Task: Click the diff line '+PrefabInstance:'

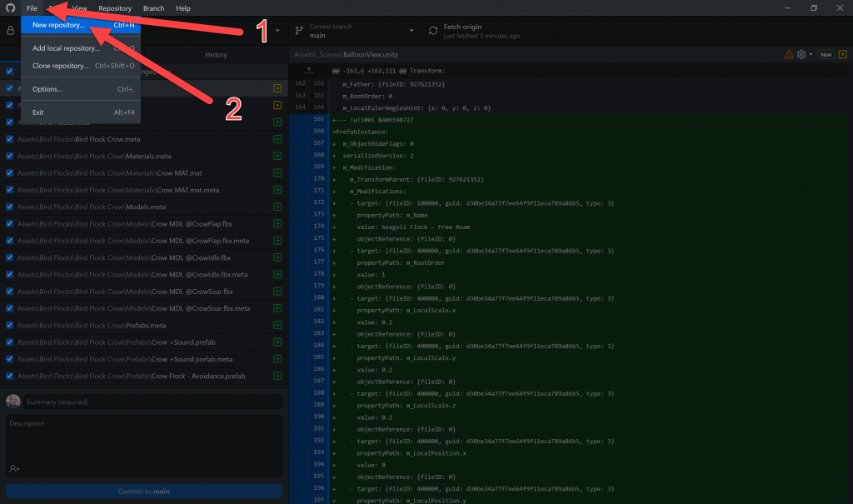Action: 360,132
